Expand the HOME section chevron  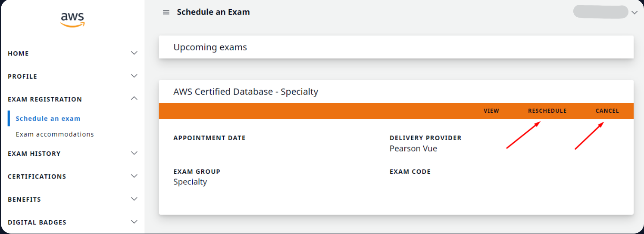pos(134,53)
